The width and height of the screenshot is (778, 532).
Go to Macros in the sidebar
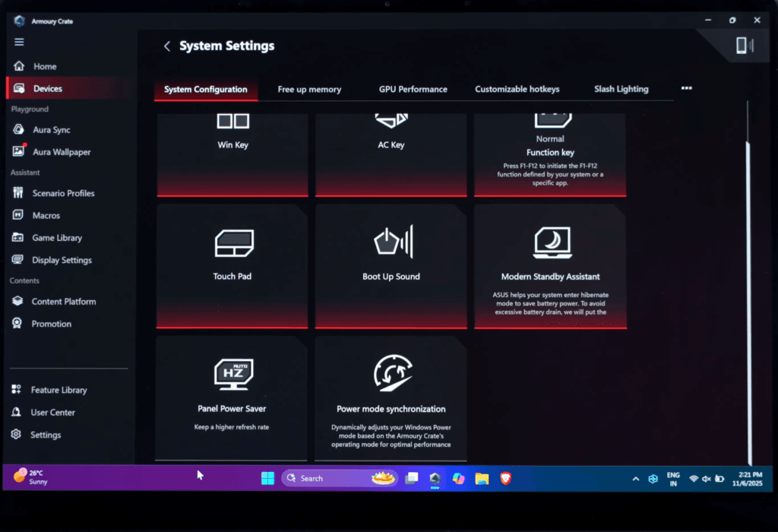pyautogui.click(x=46, y=216)
